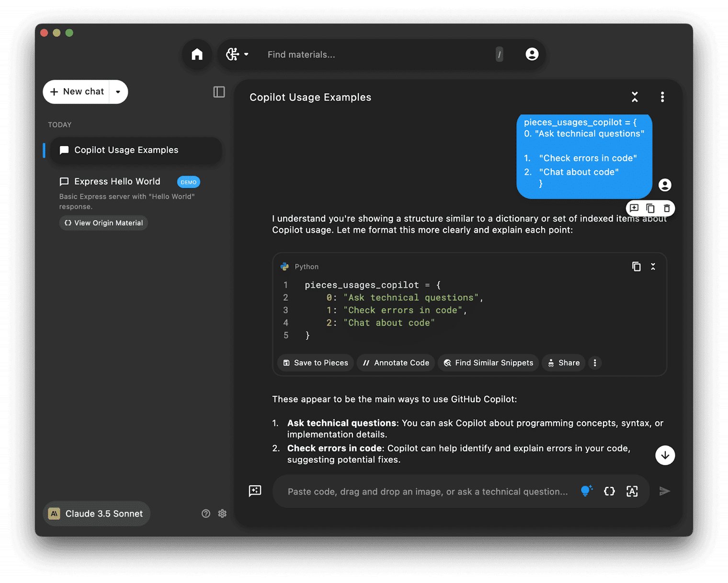Click View Origin Material button
Screen dimensions: 728x583
pos(103,223)
